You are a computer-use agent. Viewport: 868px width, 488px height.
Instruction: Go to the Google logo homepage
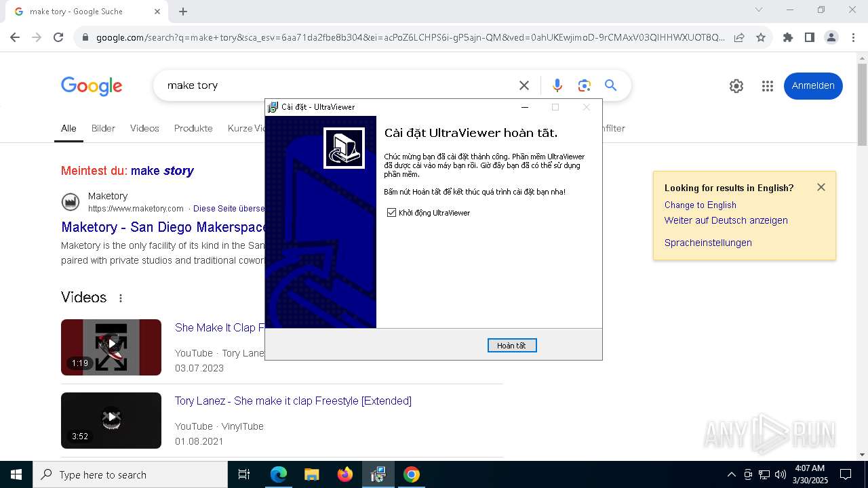click(x=92, y=86)
